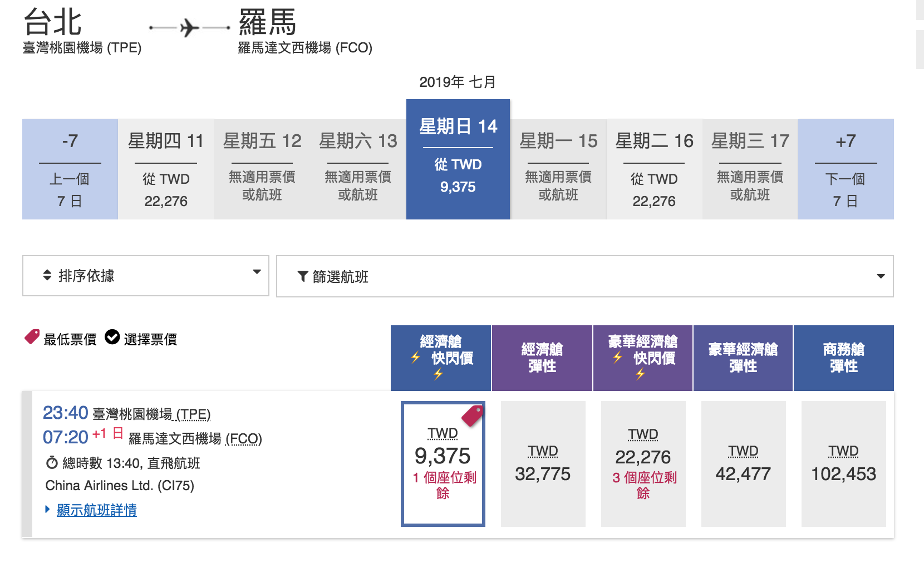This screenshot has height=567, width=924.
Task: Click 3 個座位剩餘 seats notice
Action: pyautogui.click(x=645, y=485)
